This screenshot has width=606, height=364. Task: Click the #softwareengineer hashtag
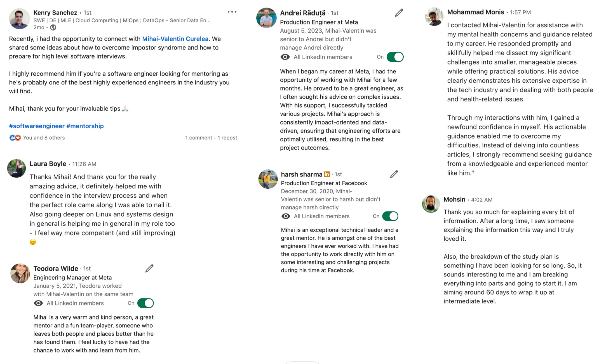[x=37, y=126]
